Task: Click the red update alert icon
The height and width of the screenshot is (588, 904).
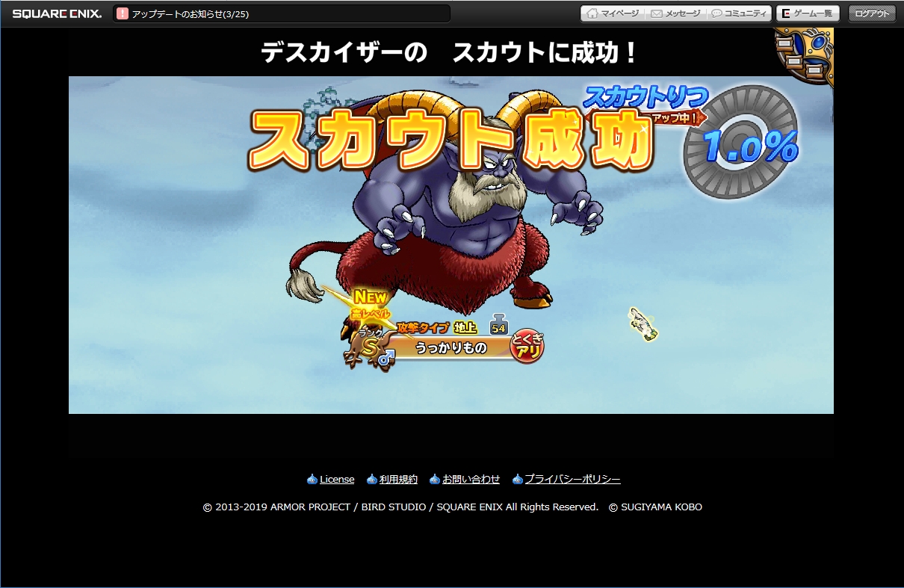Action: coord(123,13)
